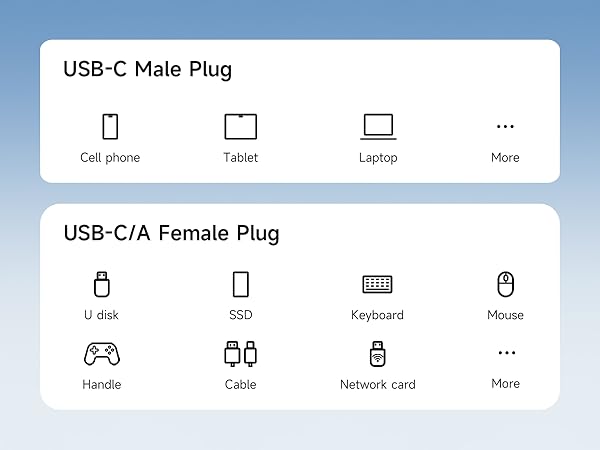Click the SSD icon
Image resolution: width=600 pixels, height=450 pixels.
[x=240, y=284]
